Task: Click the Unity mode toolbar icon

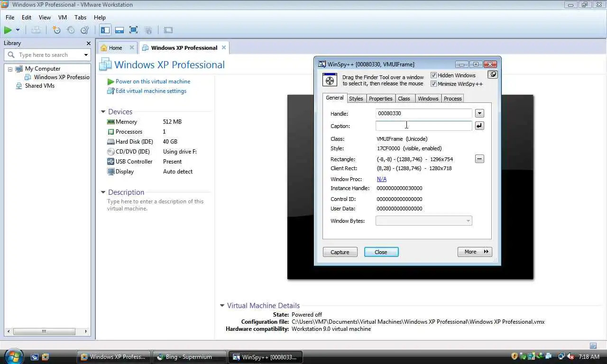Action: [148, 30]
